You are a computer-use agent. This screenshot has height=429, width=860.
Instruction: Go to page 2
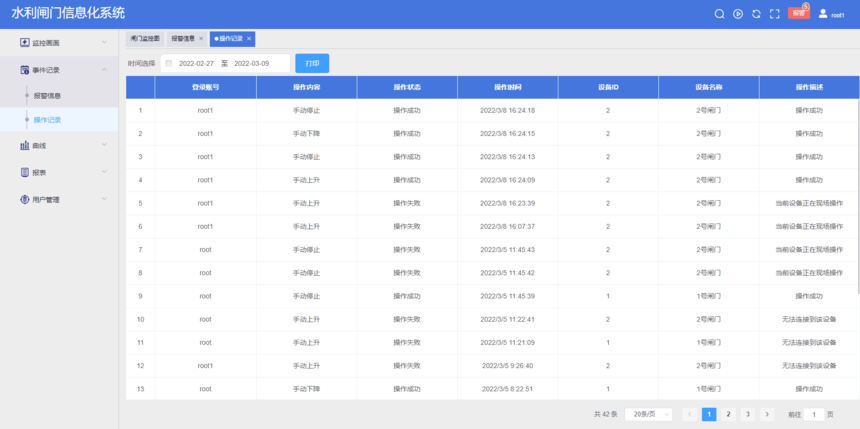[x=728, y=414]
